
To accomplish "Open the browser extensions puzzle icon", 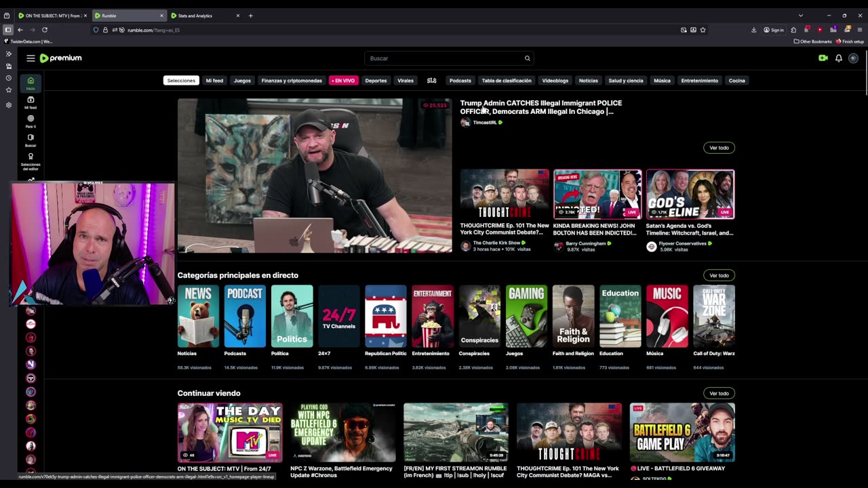I will 793,30.
